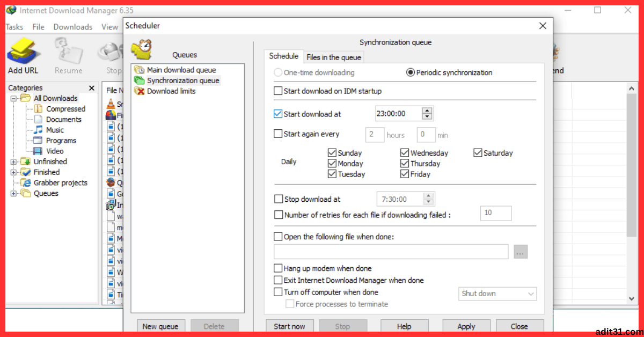Viewport: 644px width, 337px height.
Task: Uncheck the Friday checkbox
Action: pyautogui.click(x=405, y=174)
